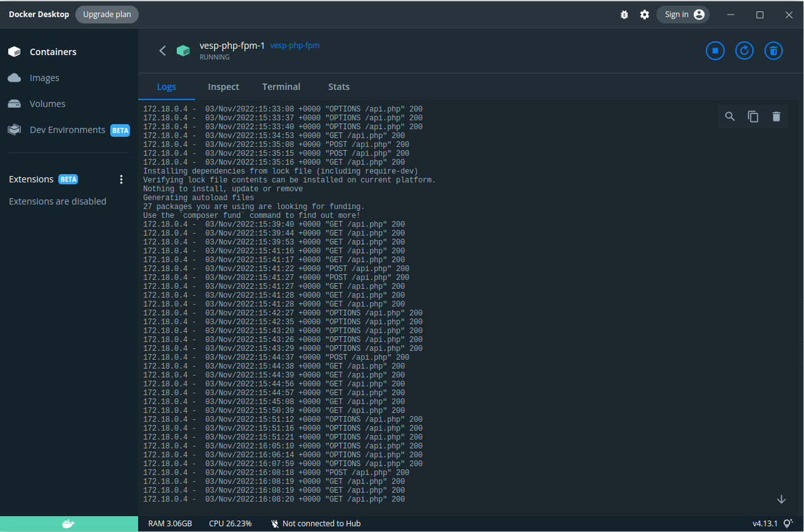Viewport: 804px width, 532px height.
Task: Clear the log terminal output
Action: coord(776,117)
